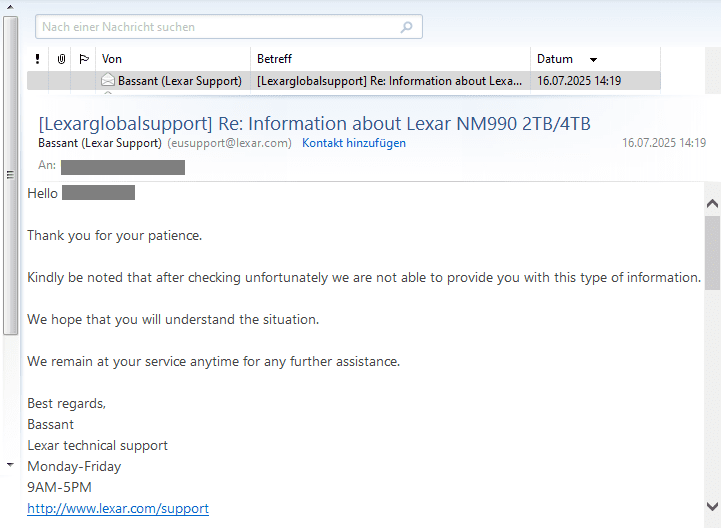Click the sender name Bassant in header
The image size is (721, 528).
click(x=99, y=143)
